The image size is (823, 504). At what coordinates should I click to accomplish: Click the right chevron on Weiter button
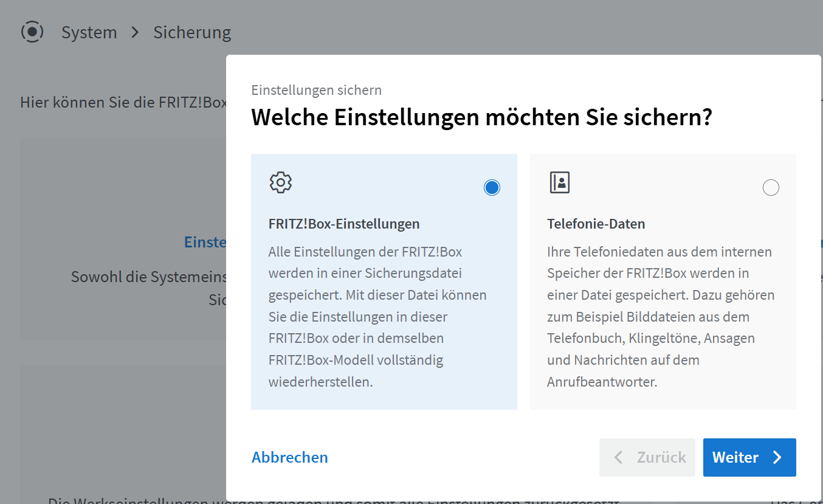tap(777, 458)
